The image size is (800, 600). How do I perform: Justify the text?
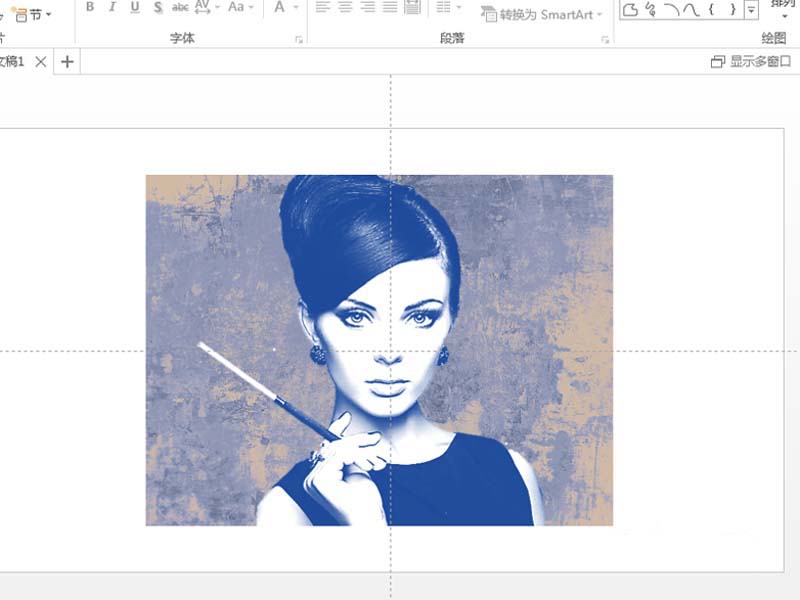coord(390,7)
